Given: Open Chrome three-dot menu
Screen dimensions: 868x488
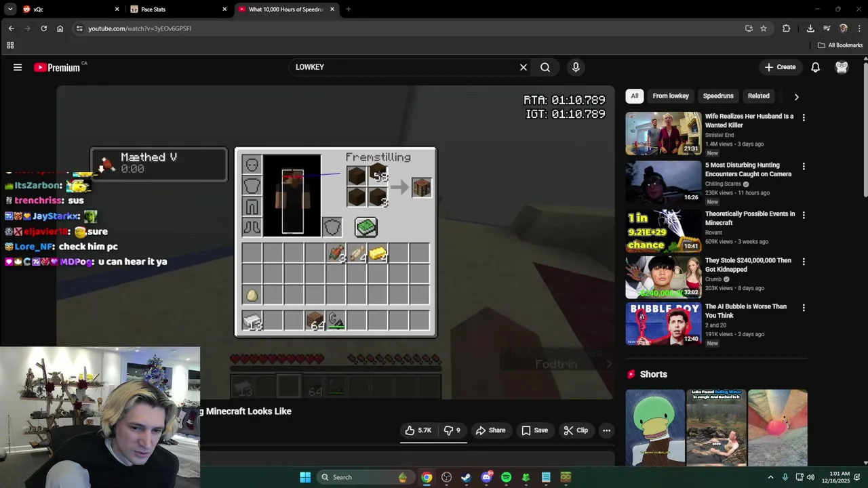Looking at the screenshot, I should pyautogui.click(x=859, y=28).
